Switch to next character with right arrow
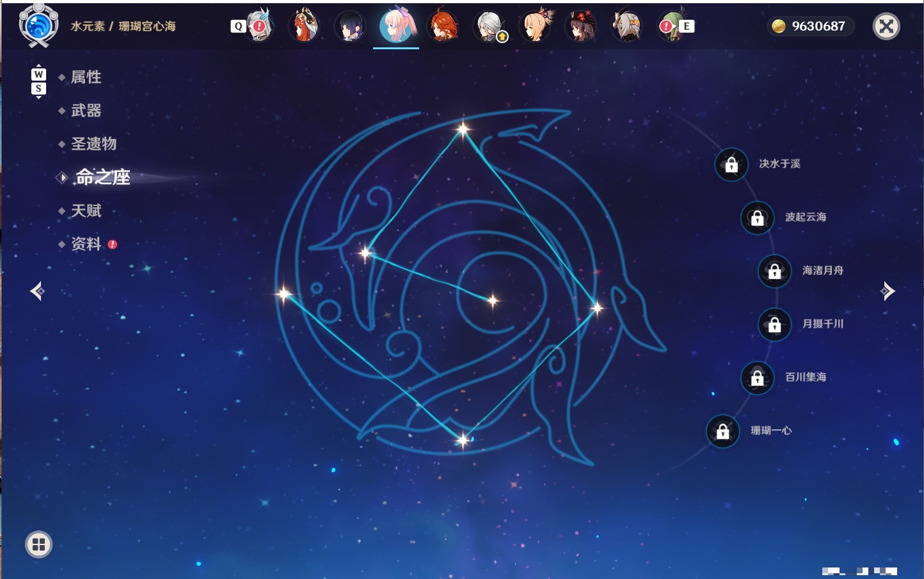 pyautogui.click(x=888, y=291)
